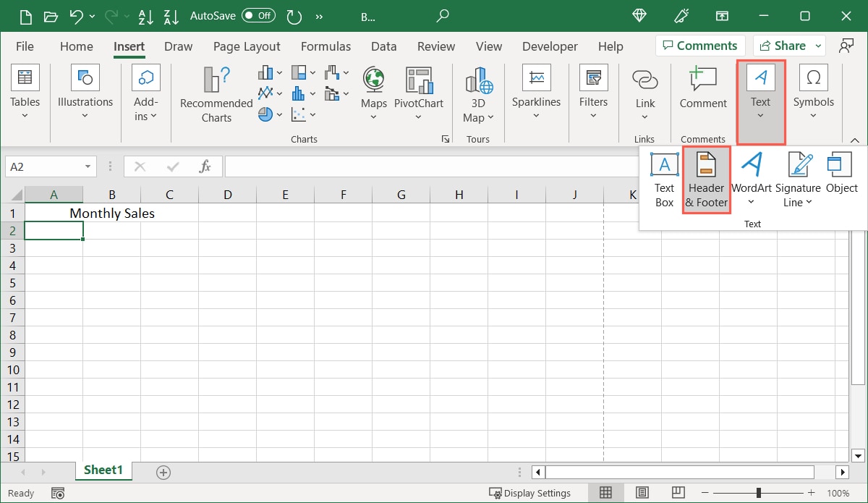868x503 pixels.
Task: Insert a Text Box
Action: (663, 177)
